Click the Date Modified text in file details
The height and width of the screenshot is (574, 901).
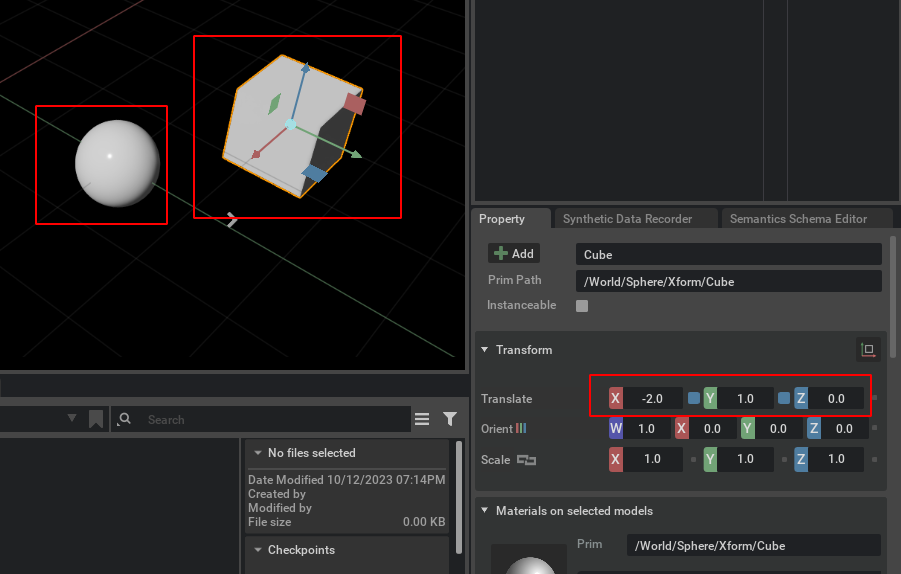(346, 479)
